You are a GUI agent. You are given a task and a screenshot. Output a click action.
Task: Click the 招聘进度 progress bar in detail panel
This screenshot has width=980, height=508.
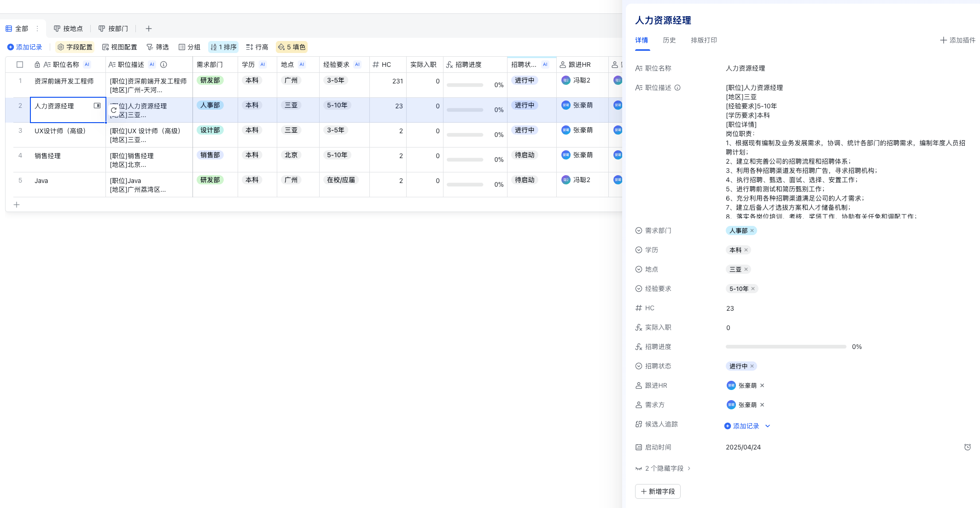point(786,347)
